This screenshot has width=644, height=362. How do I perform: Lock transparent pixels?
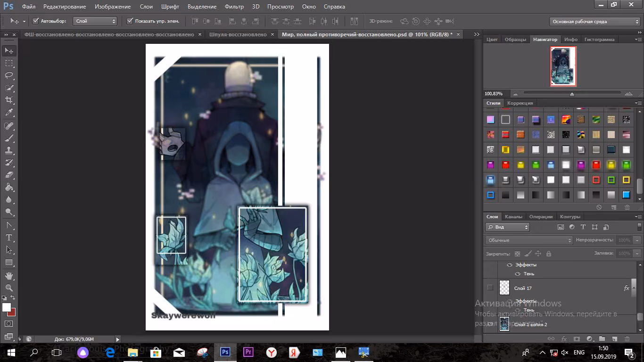click(518, 254)
